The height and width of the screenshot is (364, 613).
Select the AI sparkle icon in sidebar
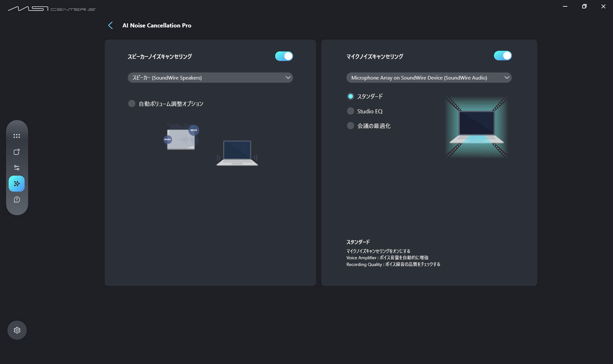[17, 184]
